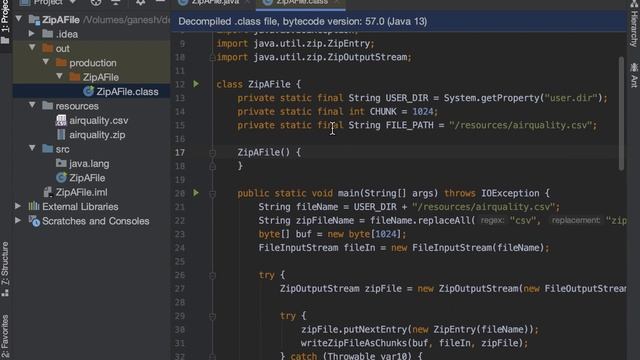Run main method from line 20 gutter arrow
Screen dimensions: 640x360
tap(196, 193)
